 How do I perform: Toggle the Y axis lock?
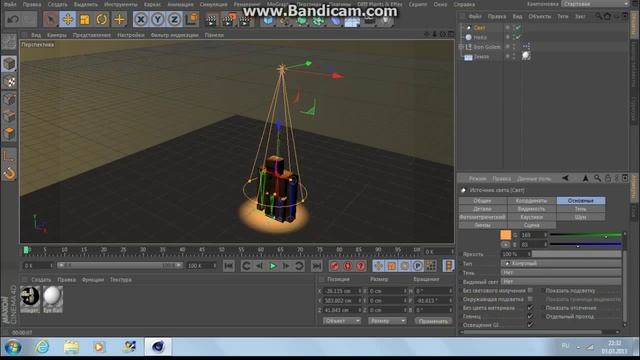pos(158,20)
